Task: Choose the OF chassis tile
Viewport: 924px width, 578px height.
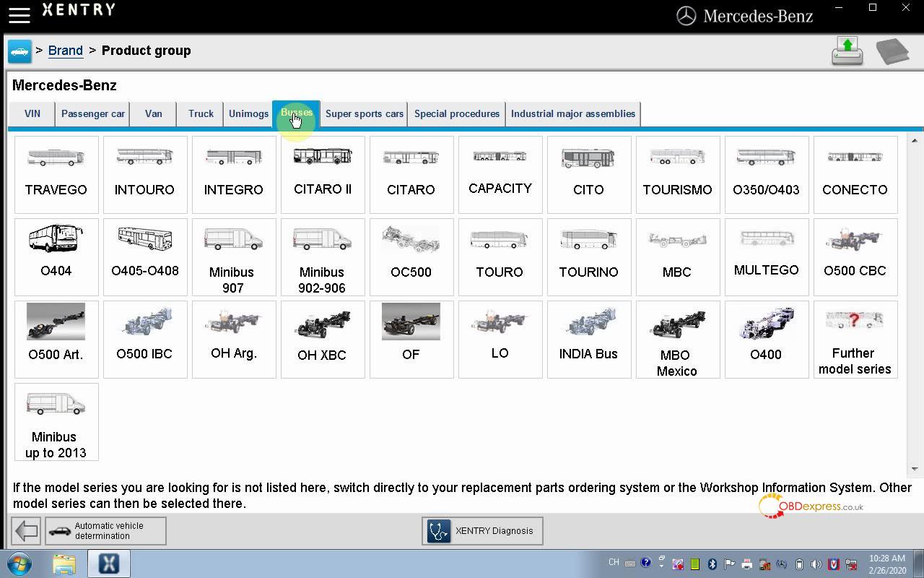Action: pyautogui.click(x=411, y=340)
